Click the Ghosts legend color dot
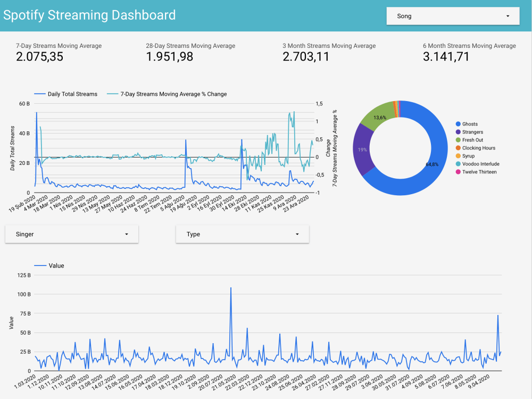Viewport: 532px width, 399px height. 458,124
